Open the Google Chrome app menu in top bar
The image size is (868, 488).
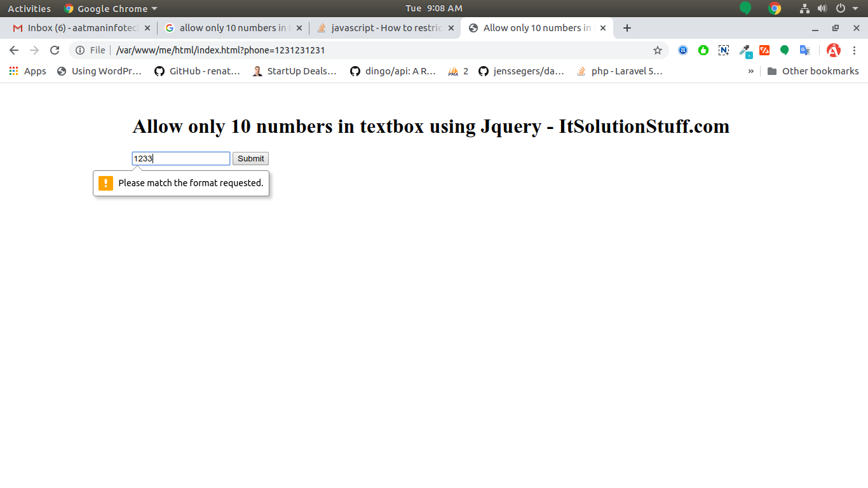click(x=111, y=9)
